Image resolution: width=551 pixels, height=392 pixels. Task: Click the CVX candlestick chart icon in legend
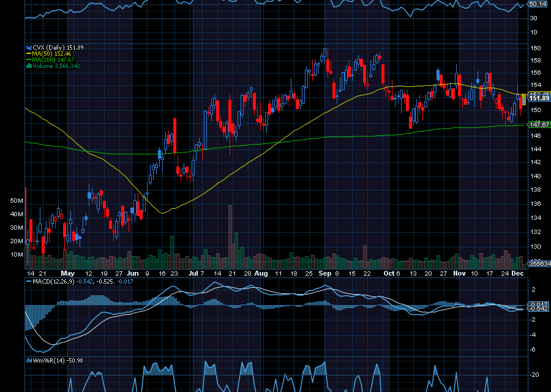click(29, 47)
